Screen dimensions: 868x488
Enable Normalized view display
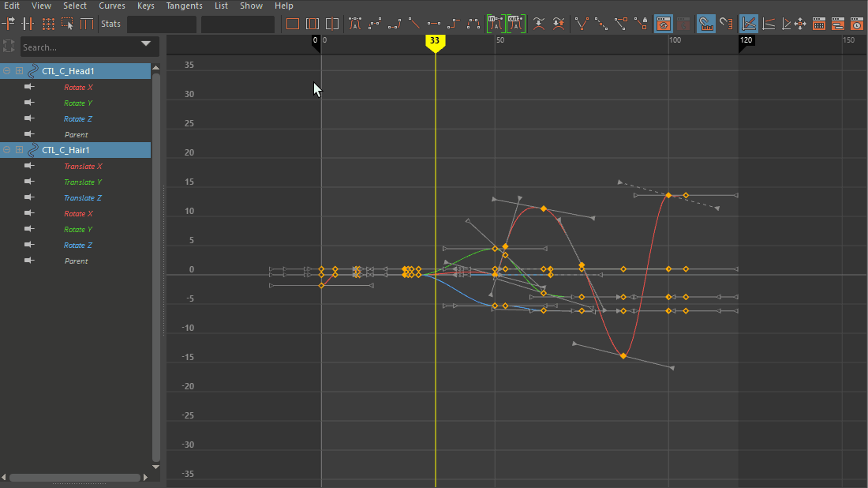point(786,24)
